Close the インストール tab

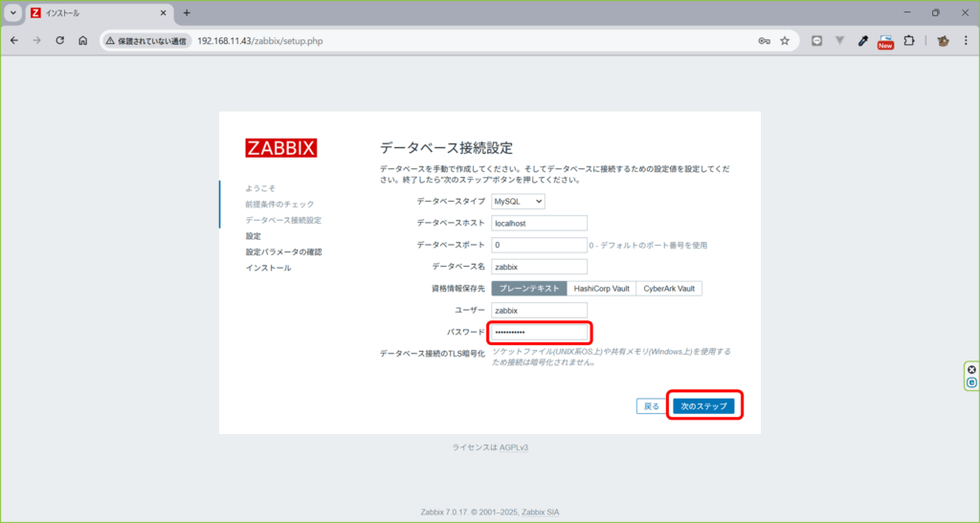pyautogui.click(x=163, y=12)
